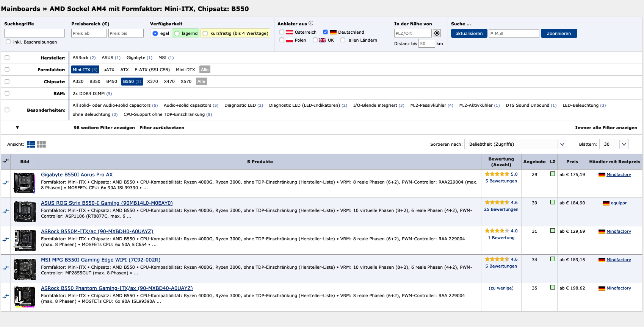The height and width of the screenshot is (327, 644).
Task: Open MSI MPG B550I Gaming Edge image
Action: click(x=25, y=268)
